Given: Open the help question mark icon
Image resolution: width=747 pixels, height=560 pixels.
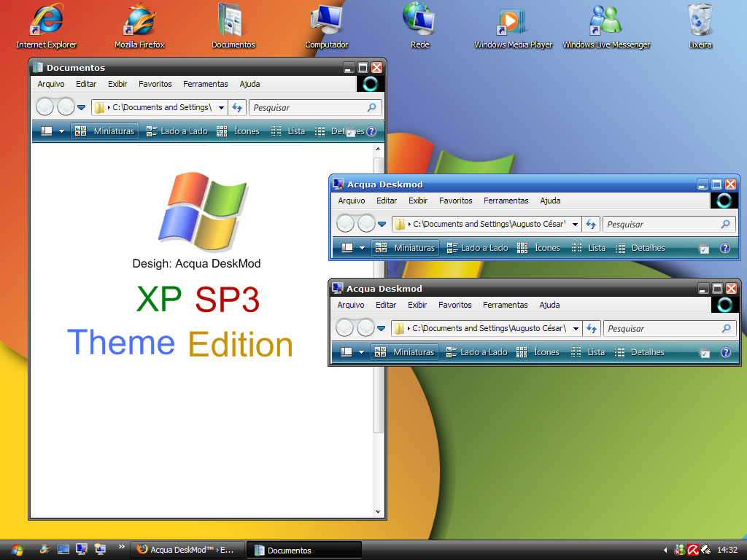Looking at the screenshot, I should coord(371,132).
